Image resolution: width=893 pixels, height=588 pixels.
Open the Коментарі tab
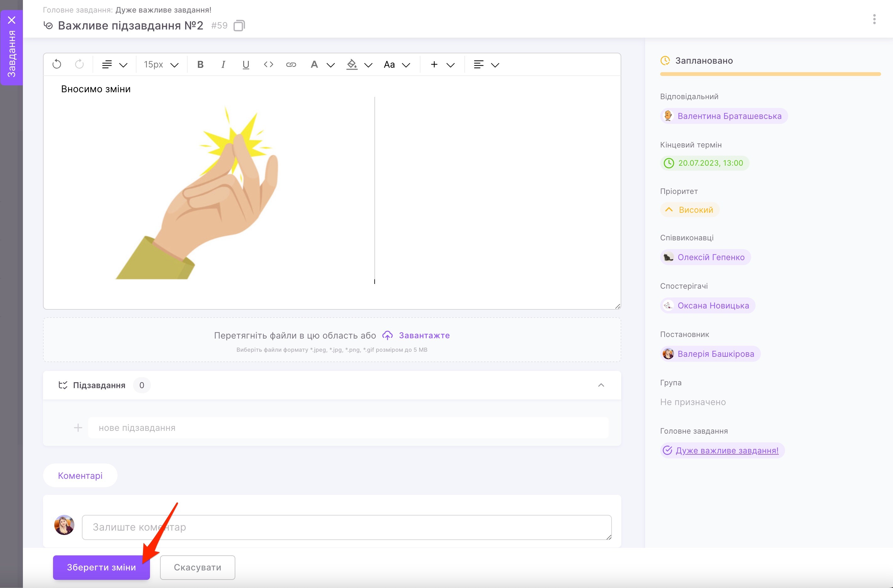pos(80,475)
